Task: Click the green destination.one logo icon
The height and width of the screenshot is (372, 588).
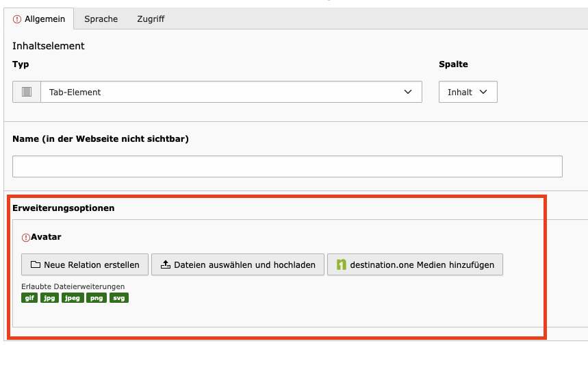Action: [x=342, y=264]
